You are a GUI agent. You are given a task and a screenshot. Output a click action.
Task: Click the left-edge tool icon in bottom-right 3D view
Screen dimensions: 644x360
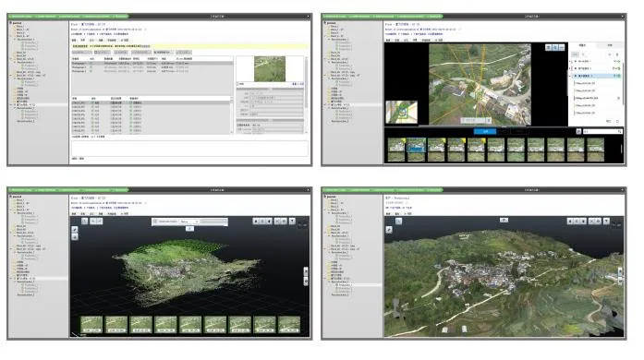click(389, 230)
